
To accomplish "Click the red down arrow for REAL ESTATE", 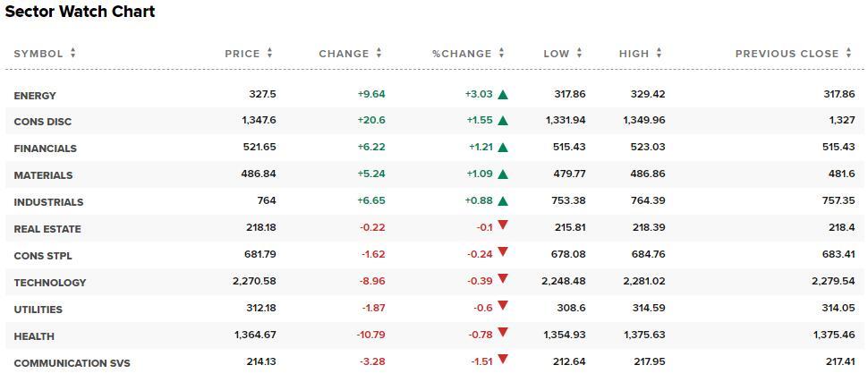I will click(503, 225).
